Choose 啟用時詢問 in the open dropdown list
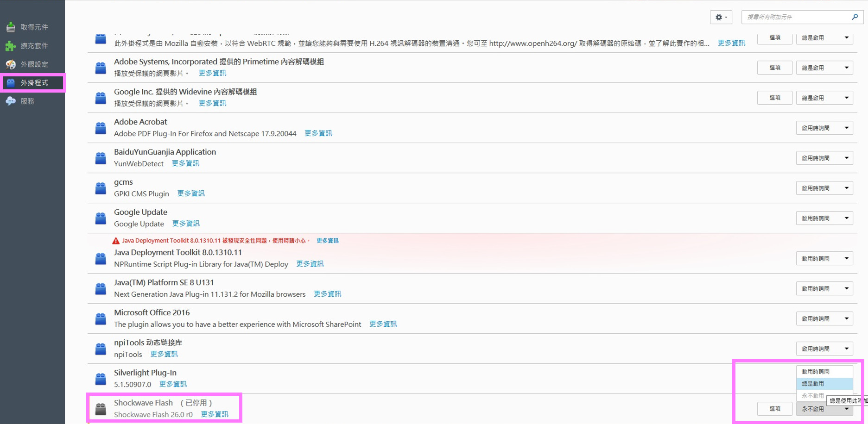This screenshot has width=868, height=424. point(824,372)
